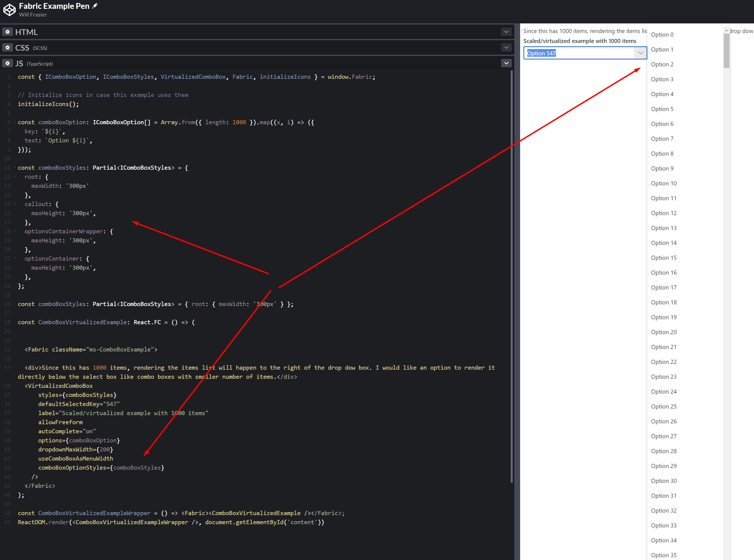Select Option 20 in the options list

[664, 332]
